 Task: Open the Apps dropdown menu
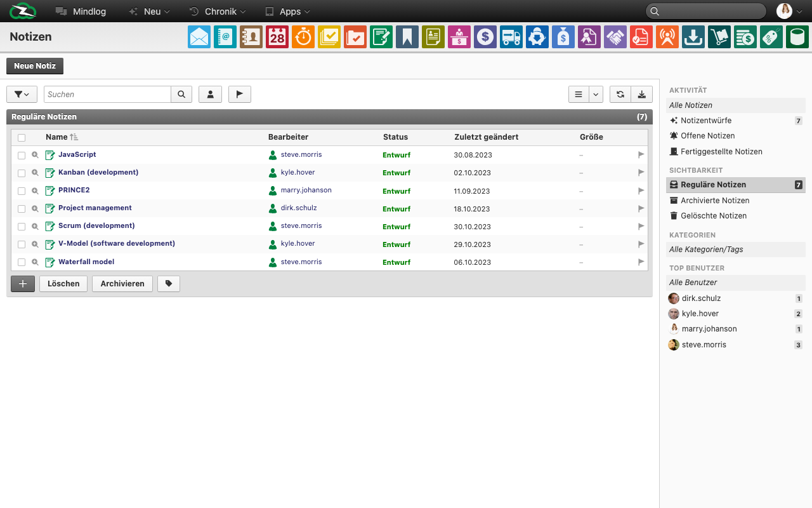(287, 11)
